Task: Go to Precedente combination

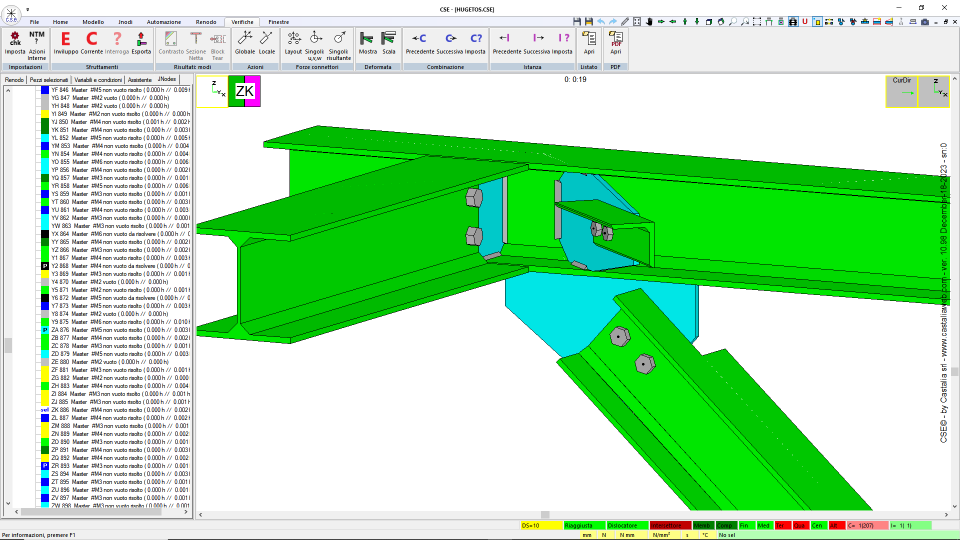Action: coord(419,43)
